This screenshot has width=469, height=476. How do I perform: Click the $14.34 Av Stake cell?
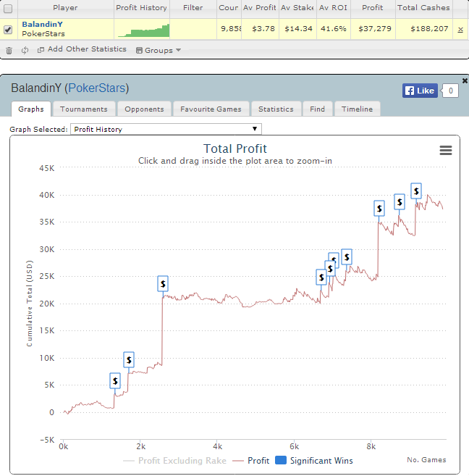click(x=298, y=29)
